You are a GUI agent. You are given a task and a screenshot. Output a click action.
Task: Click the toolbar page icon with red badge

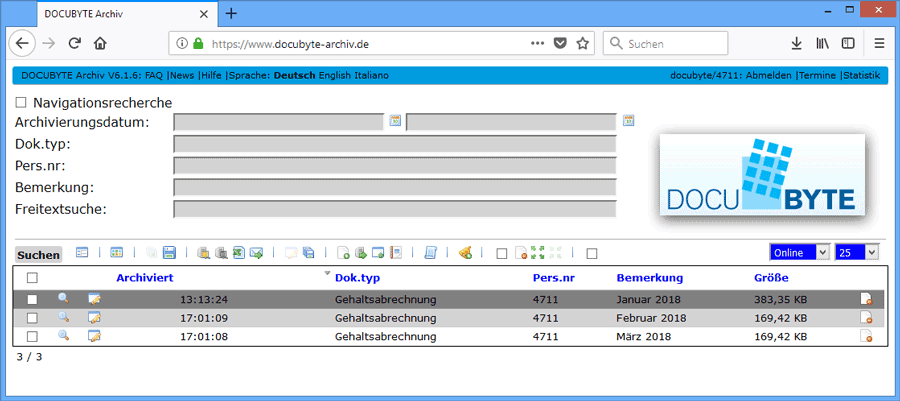521,253
